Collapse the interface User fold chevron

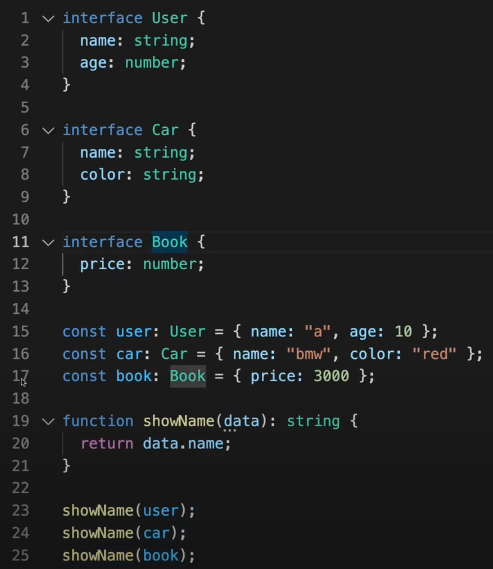click(48, 19)
